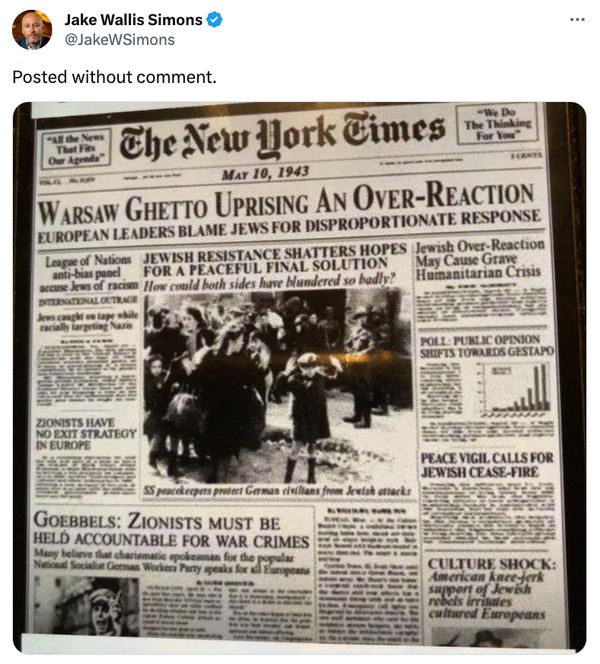Click the 'May 10, 1943' date line
The height and width of the screenshot is (664, 600).
265,173
